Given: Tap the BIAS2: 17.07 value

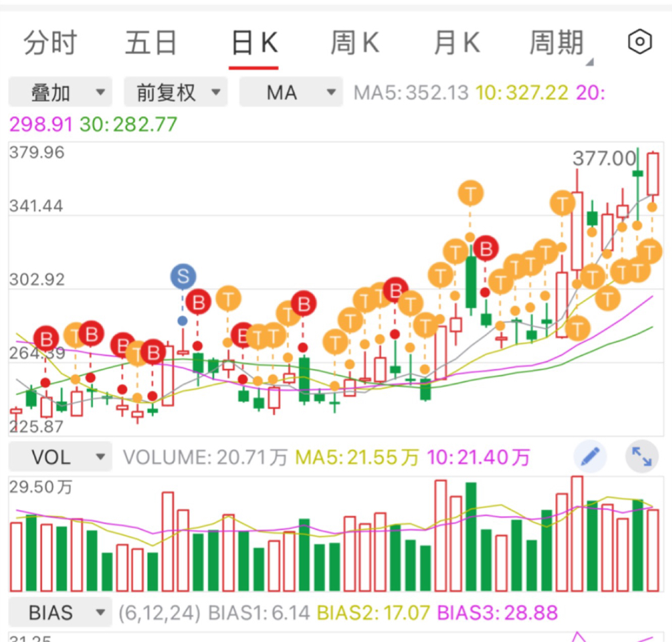Looking at the screenshot, I should tap(373, 613).
